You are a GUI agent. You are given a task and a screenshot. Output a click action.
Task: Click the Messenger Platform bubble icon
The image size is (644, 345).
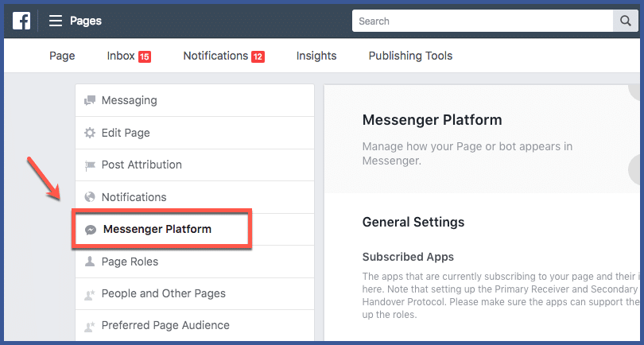91,229
